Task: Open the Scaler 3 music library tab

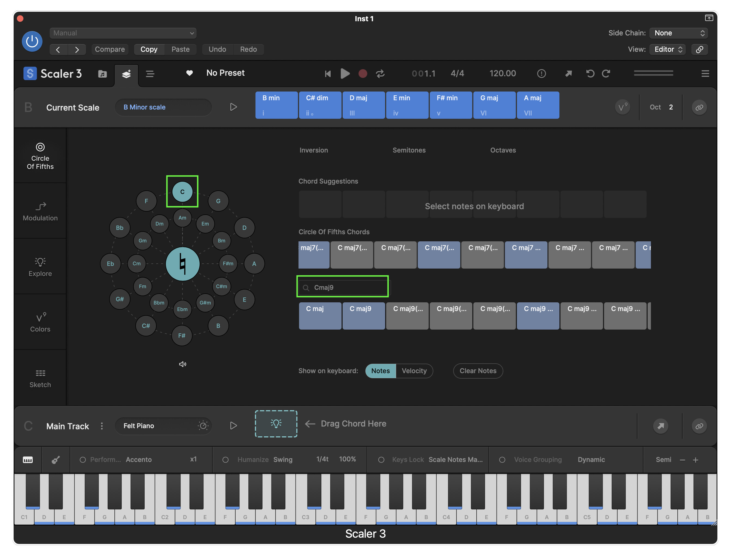Action: coord(102,74)
